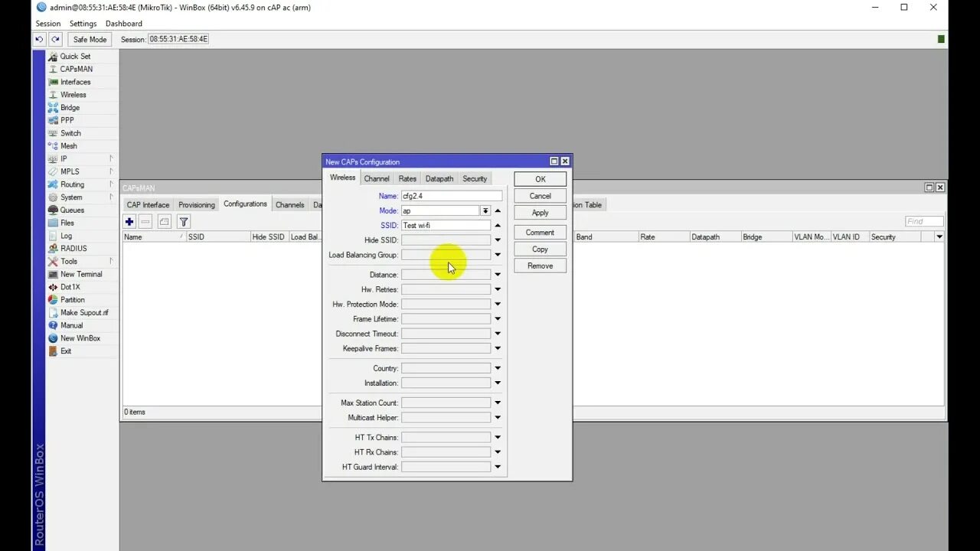The height and width of the screenshot is (551, 980).
Task: Click the Cancel button
Action: (540, 196)
